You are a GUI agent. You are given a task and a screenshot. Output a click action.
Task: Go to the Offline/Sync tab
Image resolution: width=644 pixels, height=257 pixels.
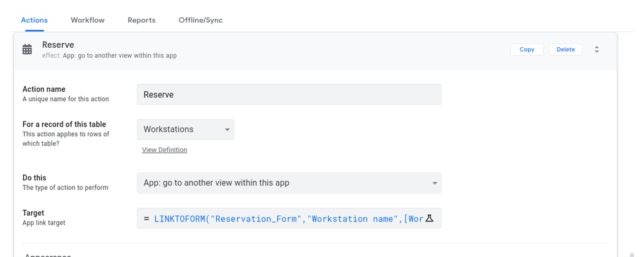(201, 20)
